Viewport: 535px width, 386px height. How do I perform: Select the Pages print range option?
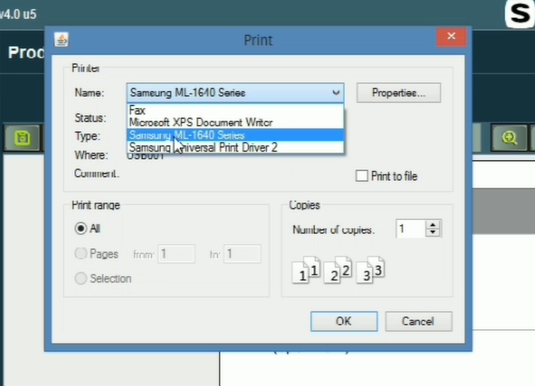[81, 254]
